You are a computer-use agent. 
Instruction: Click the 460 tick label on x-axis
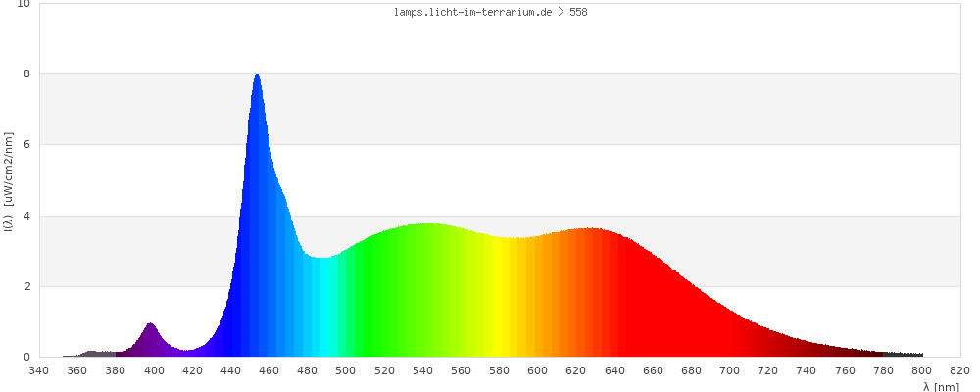point(269,370)
